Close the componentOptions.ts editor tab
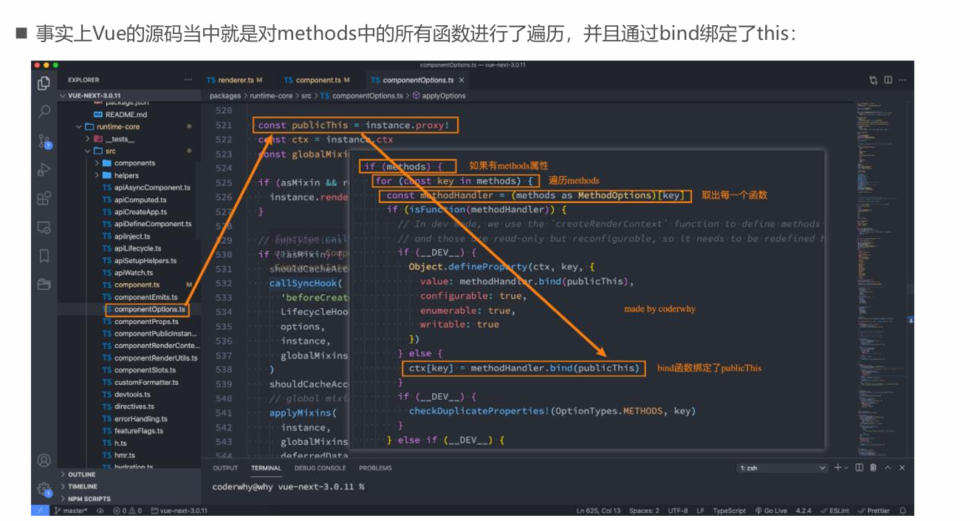 [462, 80]
